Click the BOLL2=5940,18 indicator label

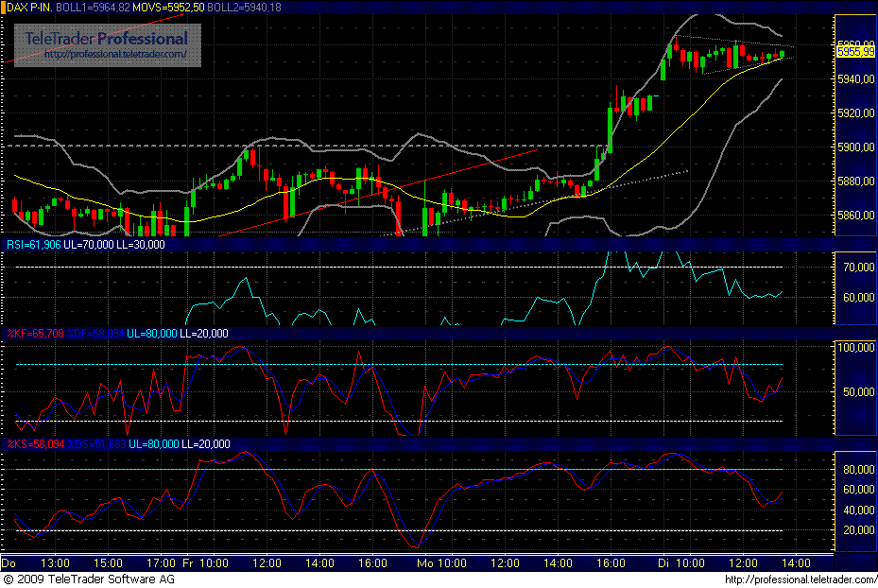click(244, 8)
